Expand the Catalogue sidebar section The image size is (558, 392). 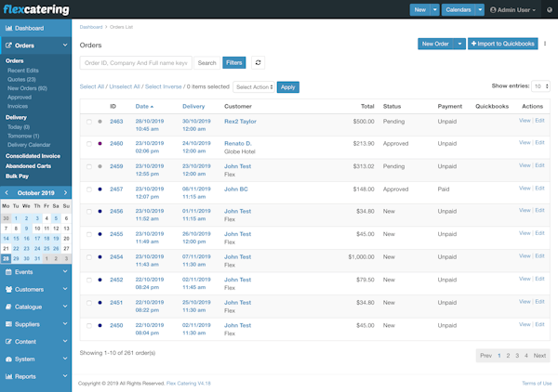[35, 307]
